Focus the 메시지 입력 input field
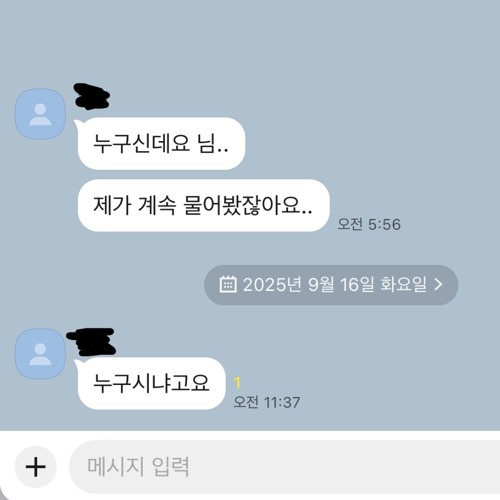The image size is (500, 500). click(284, 467)
